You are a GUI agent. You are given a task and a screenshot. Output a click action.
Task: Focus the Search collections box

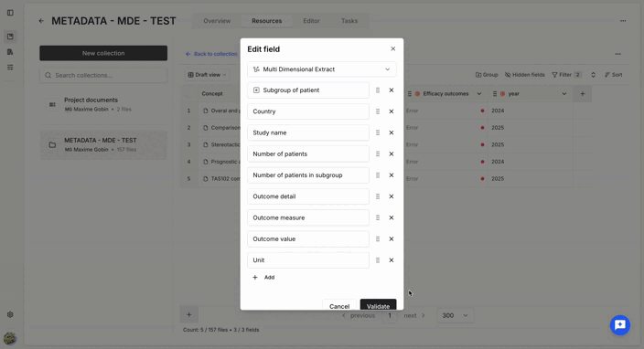pyautogui.click(x=103, y=76)
